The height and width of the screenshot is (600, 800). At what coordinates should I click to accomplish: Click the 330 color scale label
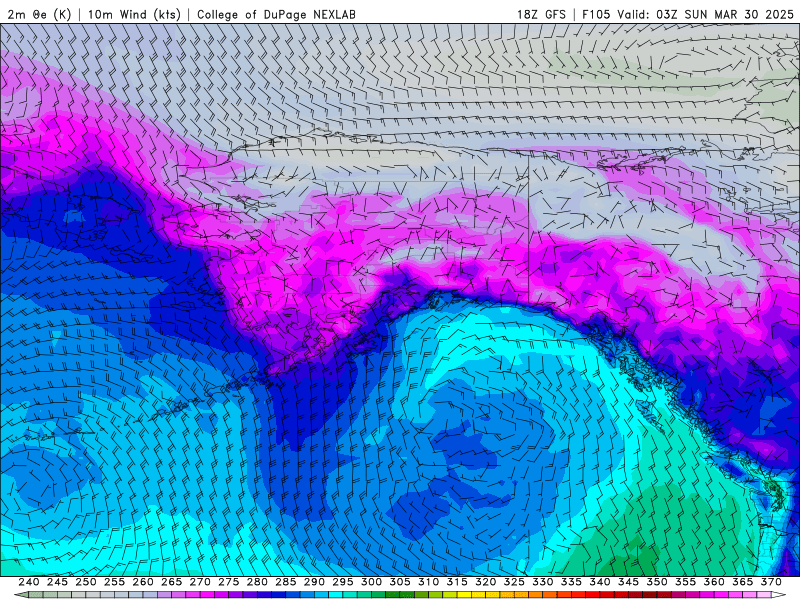tap(543, 582)
